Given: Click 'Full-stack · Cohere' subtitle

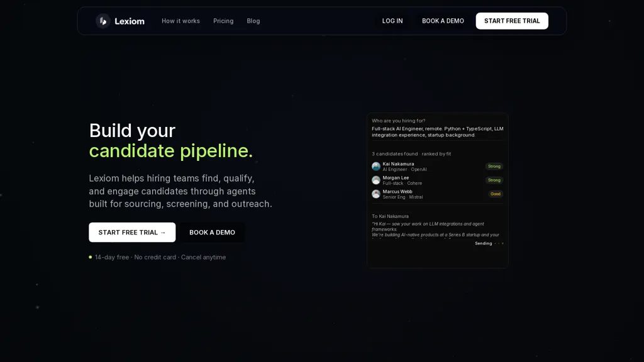Looking at the screenshot, I should [402, 184].
